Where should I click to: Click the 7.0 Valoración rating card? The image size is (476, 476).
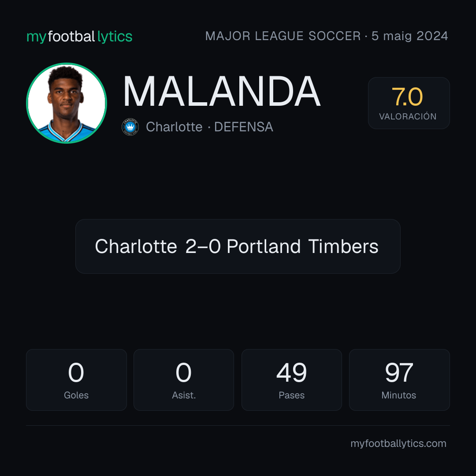(409, 103)
